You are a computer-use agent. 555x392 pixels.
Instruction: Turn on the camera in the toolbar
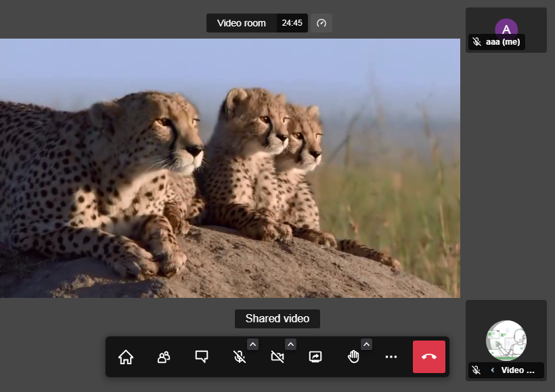point(277,357)
